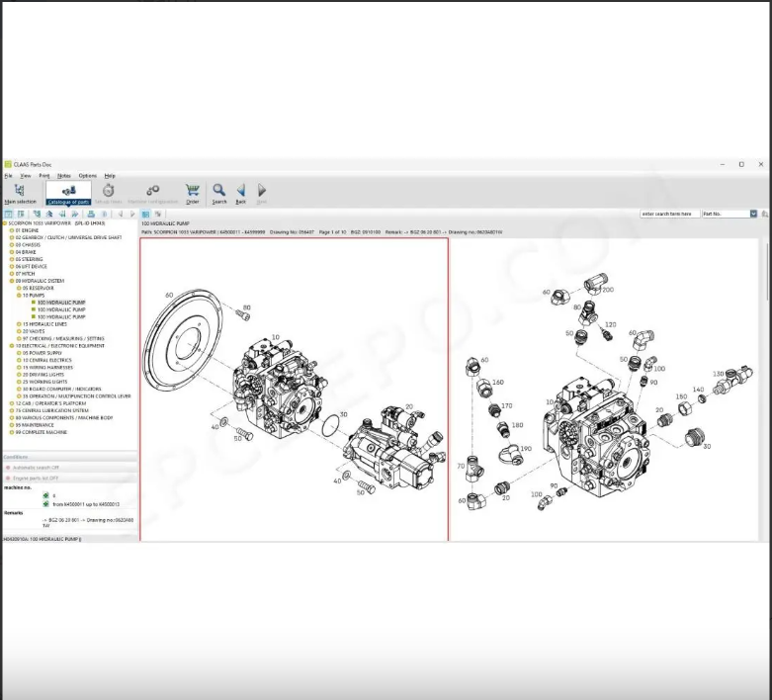Open the Notes menu
Screen dimensions: 772x700
pos(64,176)
